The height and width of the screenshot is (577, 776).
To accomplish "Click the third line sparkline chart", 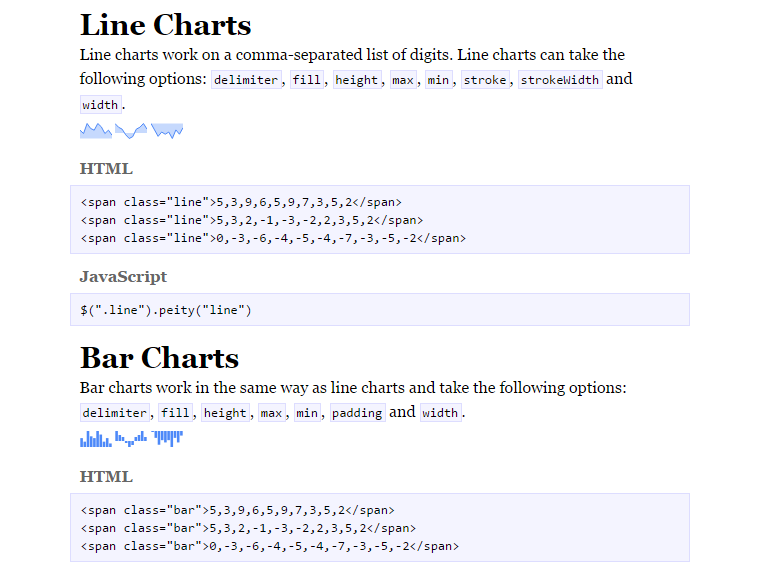I will pyautogui.click(x=167, y=130).
